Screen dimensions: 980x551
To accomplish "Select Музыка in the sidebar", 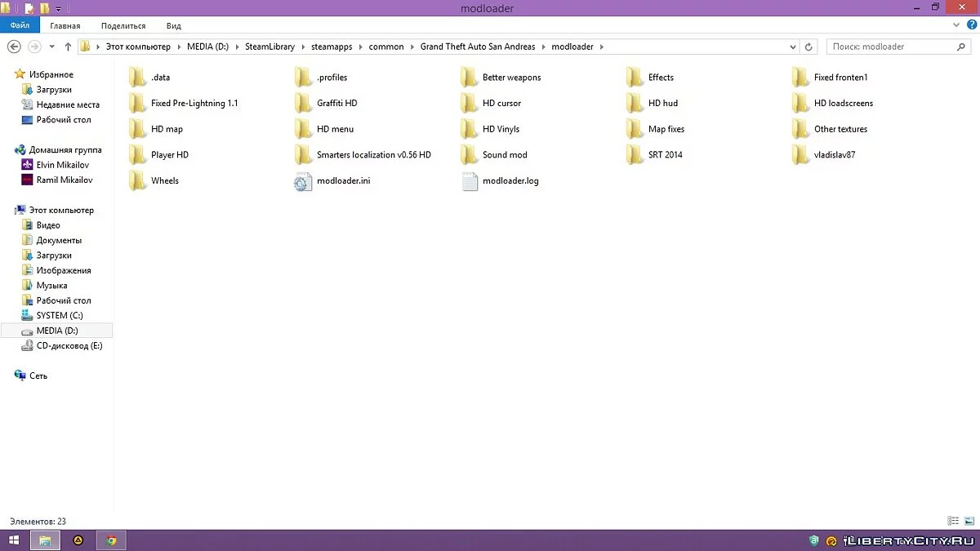I will tap(51, 286).
